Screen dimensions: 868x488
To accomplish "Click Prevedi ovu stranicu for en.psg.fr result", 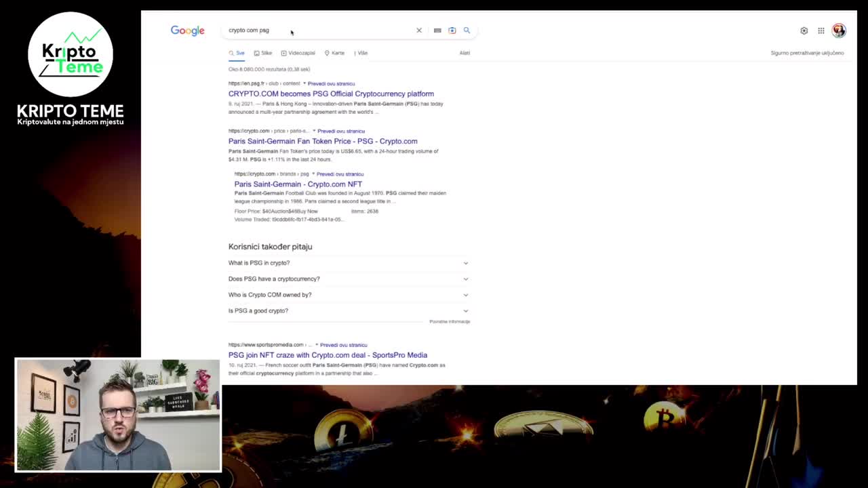I will [x=331, y=83].
